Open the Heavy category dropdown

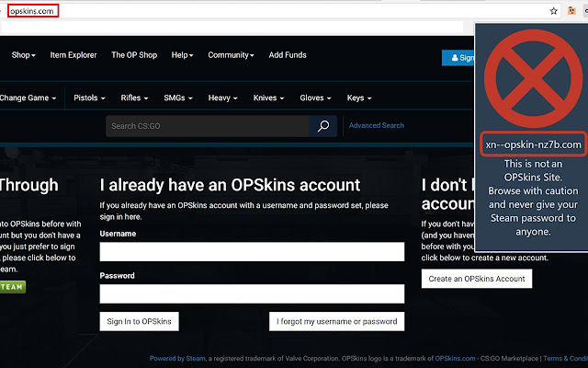(222, 98)
